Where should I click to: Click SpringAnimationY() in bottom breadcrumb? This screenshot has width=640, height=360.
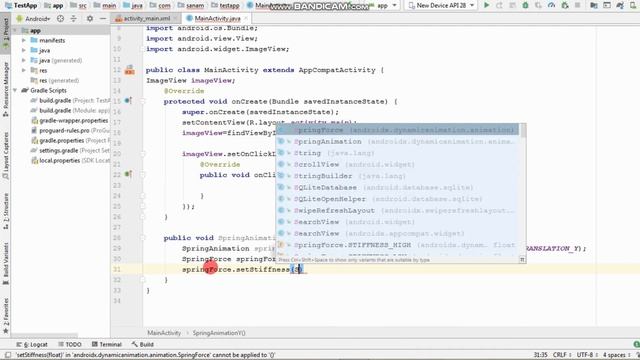click(219, 333)
